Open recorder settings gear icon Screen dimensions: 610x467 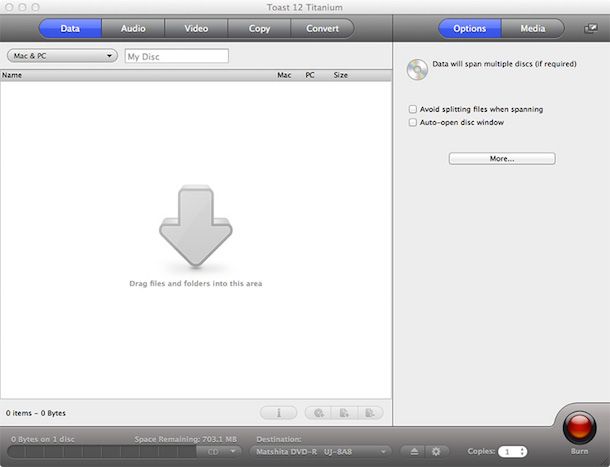click(436, 451)
